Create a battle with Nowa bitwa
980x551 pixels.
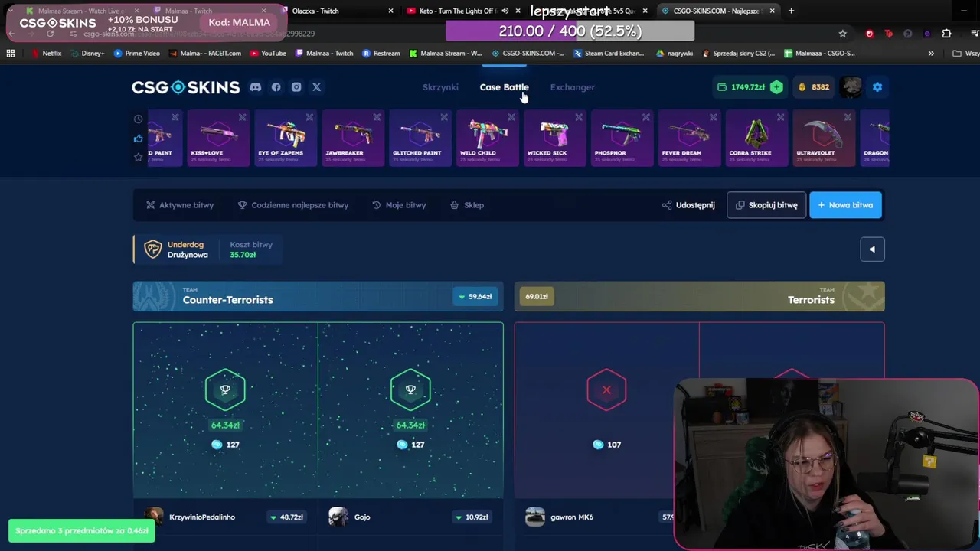click(845, 205)
